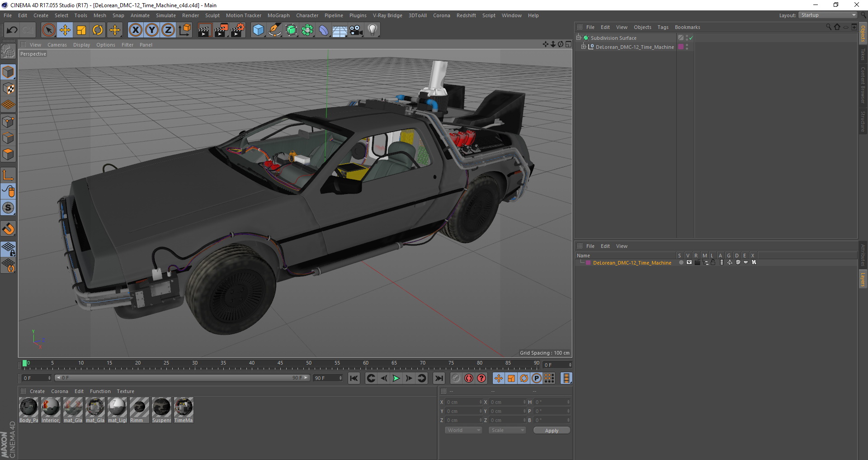Click Make Editable icon in left toolbar
Viewport: 868px width, 460px height.
[x=8, y=51]
